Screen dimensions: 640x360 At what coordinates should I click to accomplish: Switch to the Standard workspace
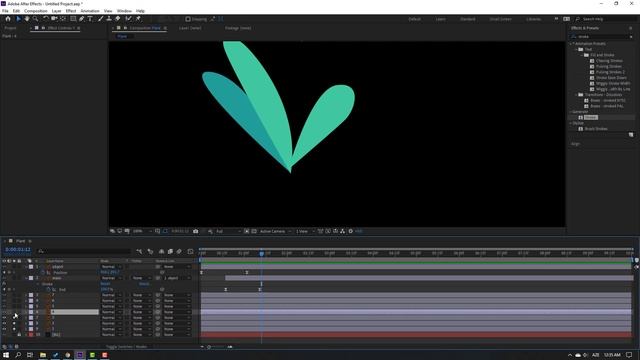point(468,19)
